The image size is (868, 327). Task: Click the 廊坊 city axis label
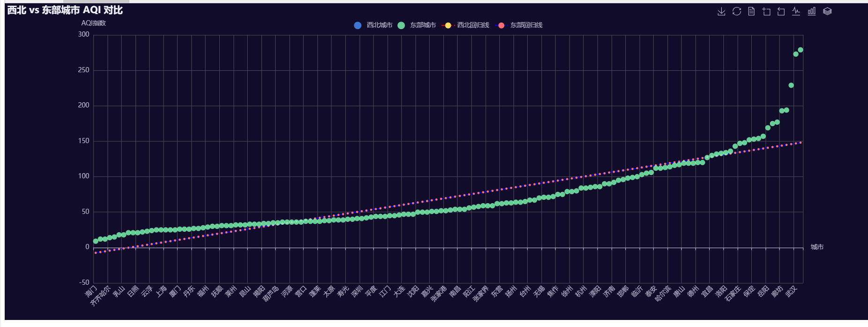pyautogui.click(x=777, y=291)
